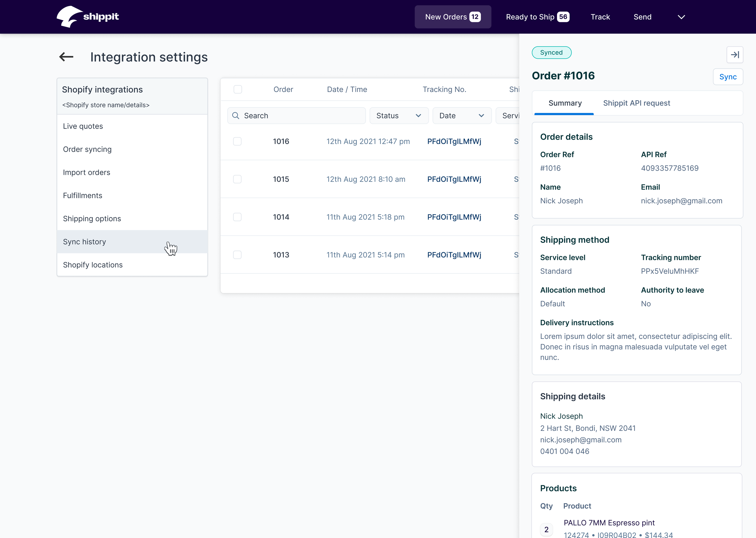Click the New Orders 12 badge
The height and width of the screenshot is (538, 756).
[x=475, y=17]
